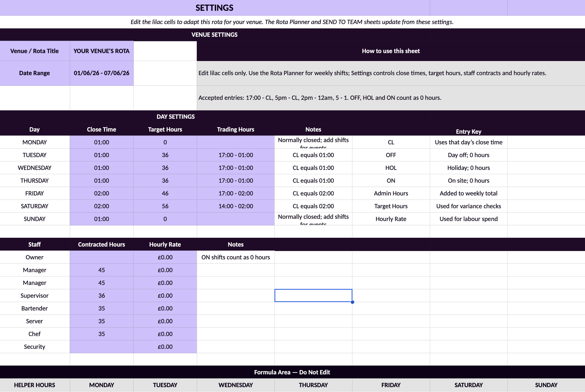Click the 'Target Hours' column header

(x=165, y=129)
